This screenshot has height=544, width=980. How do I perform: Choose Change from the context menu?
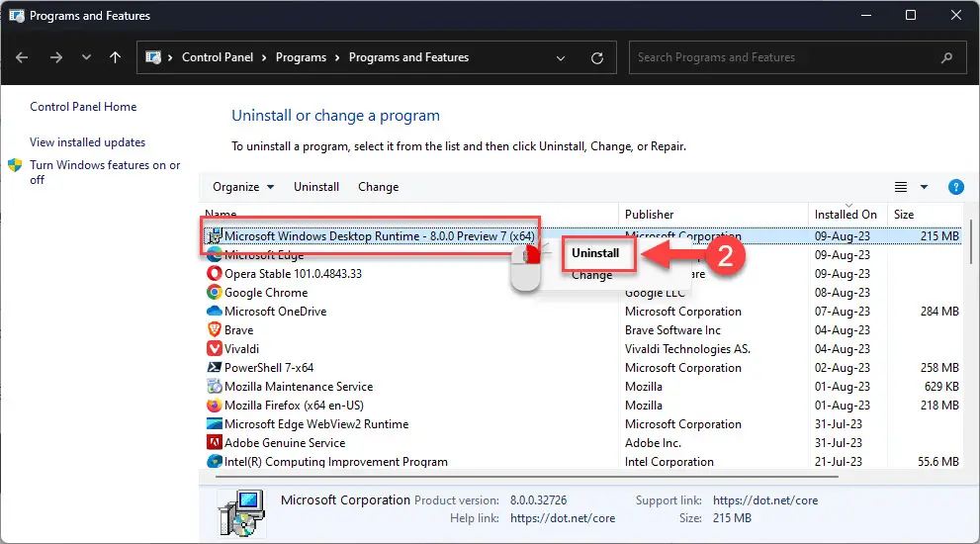[592, 275]
